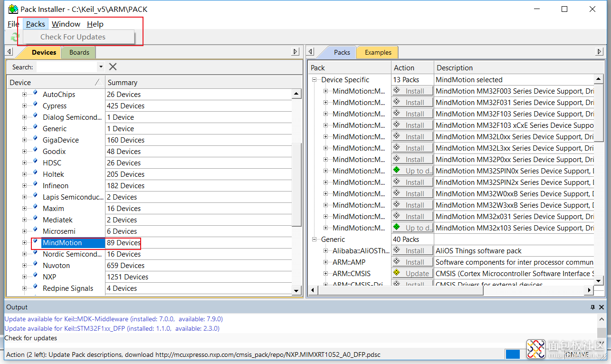Viewport: 611px width, 364px height.
Task: Click the STM32F1xx_DFP update available line
Action: coord(112,328)
